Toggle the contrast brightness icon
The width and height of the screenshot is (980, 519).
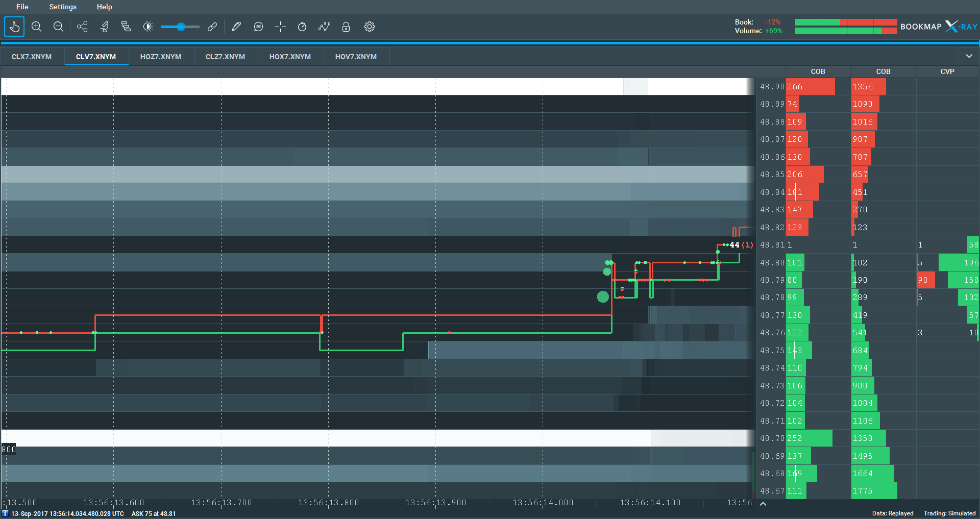[148, 27]
